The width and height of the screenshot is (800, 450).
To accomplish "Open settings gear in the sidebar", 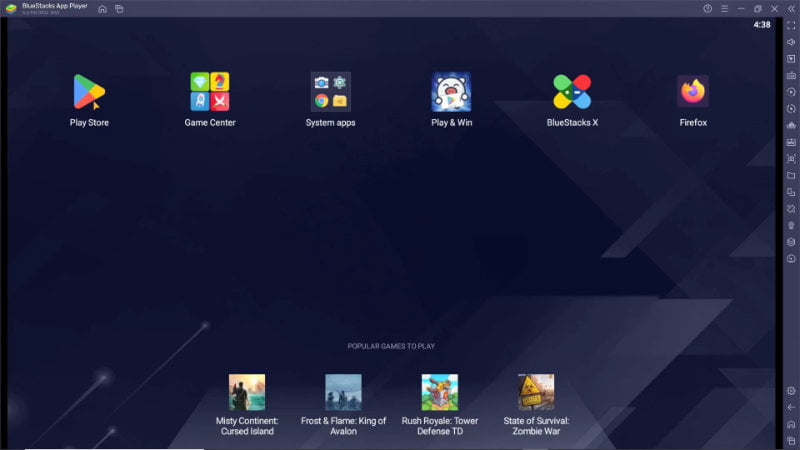I will [791, 390].
